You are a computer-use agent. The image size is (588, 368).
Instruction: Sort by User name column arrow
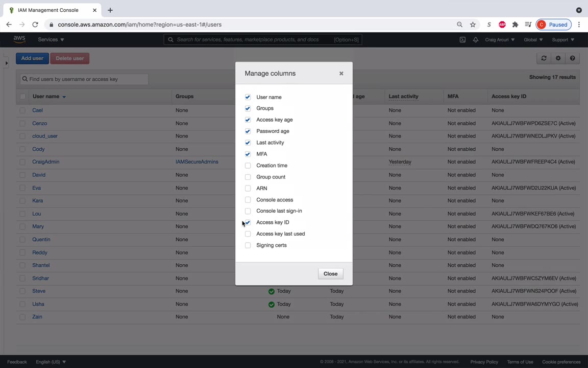[64, 97]
